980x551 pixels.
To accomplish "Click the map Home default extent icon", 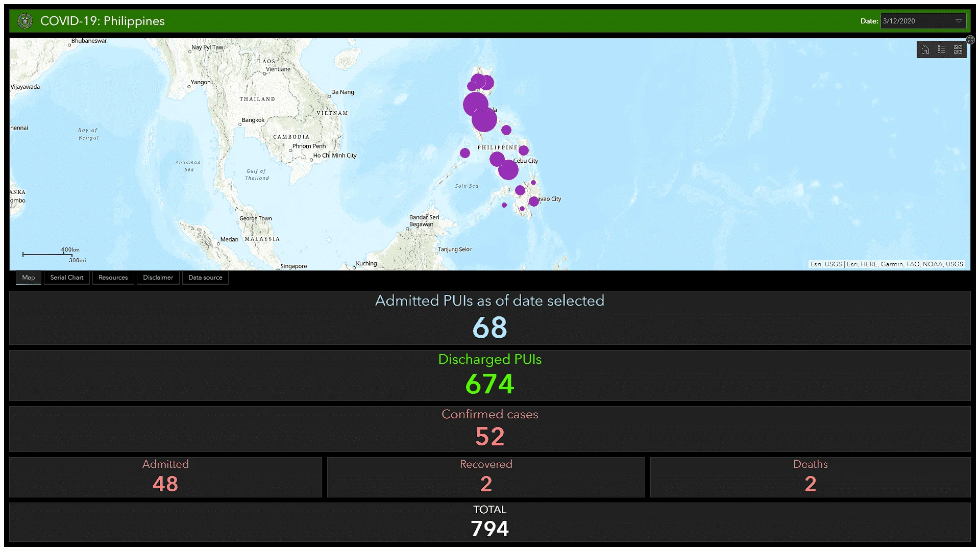I will (925, 49).
